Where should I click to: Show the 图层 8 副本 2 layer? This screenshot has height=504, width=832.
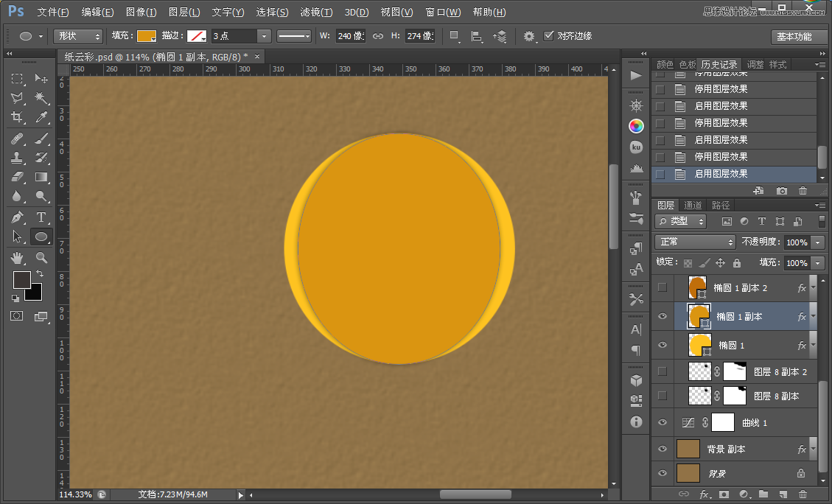pos(663,371)
